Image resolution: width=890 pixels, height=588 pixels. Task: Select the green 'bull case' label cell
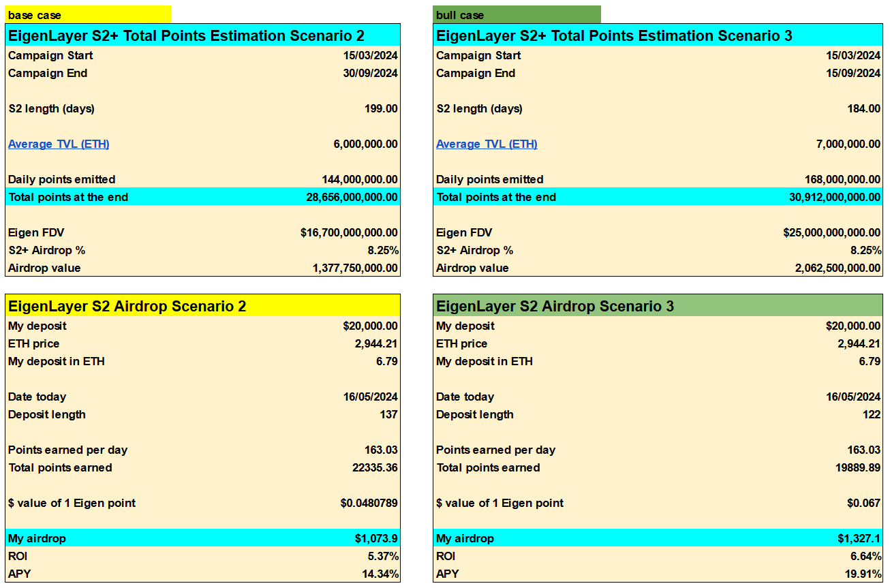click(x=517, y=14)
